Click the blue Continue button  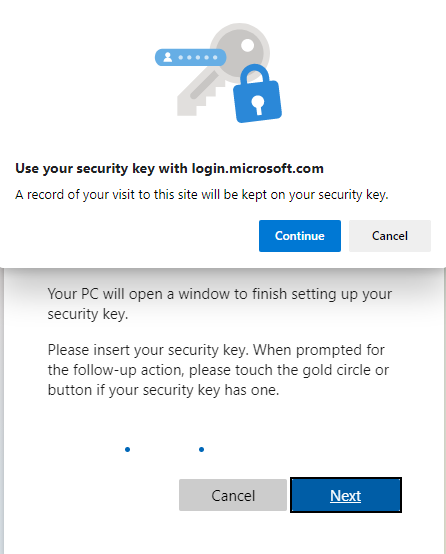[300, 236]
